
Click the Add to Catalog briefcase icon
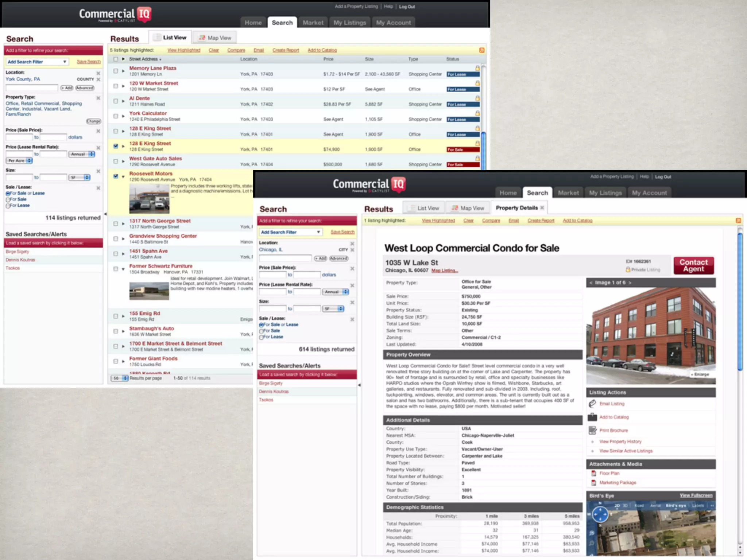[x=592, y=417]
